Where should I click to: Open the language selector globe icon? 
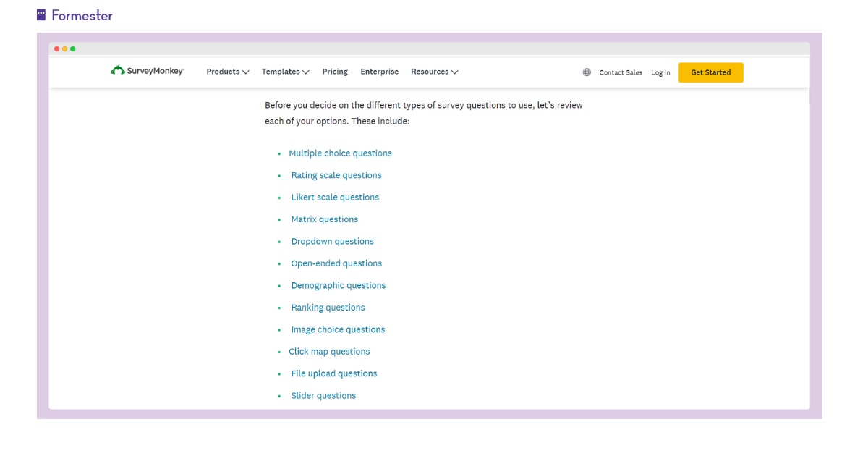click(x=587, y=72)
